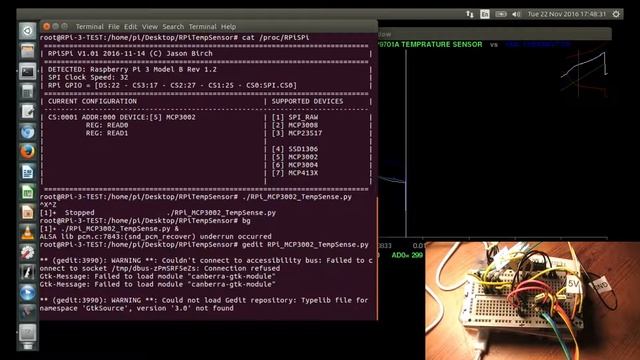Open the View menu in Terminal
Viewport: 640px width, 360px height.
coord(150,27)
